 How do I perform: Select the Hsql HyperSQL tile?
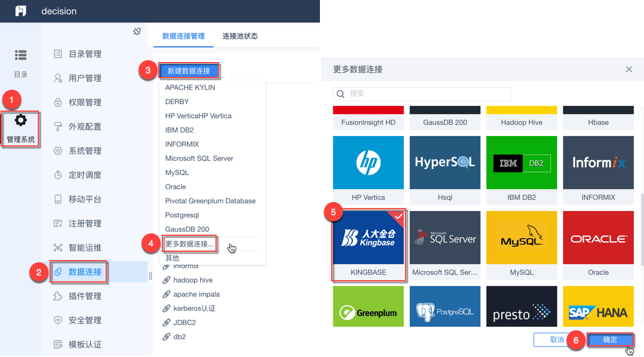[445, 170]
